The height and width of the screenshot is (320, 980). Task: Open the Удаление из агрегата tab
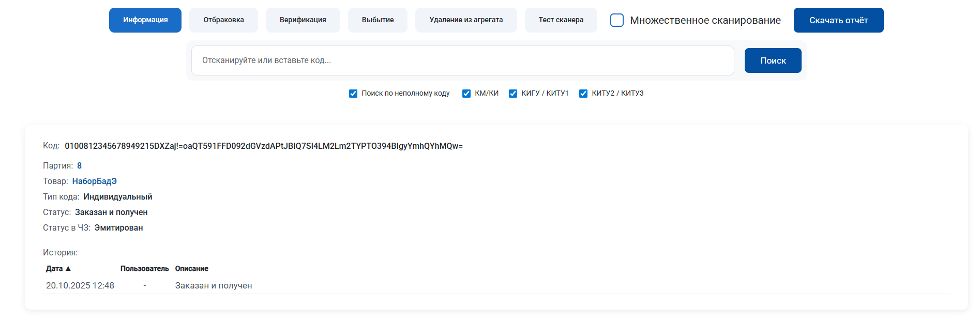click(466, 20)
